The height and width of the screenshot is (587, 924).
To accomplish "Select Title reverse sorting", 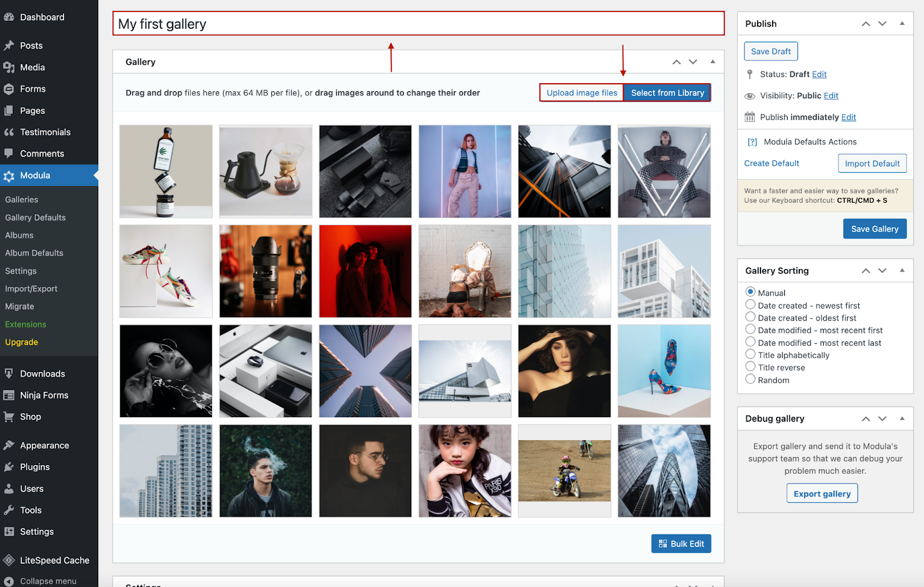I will [750, 366].
